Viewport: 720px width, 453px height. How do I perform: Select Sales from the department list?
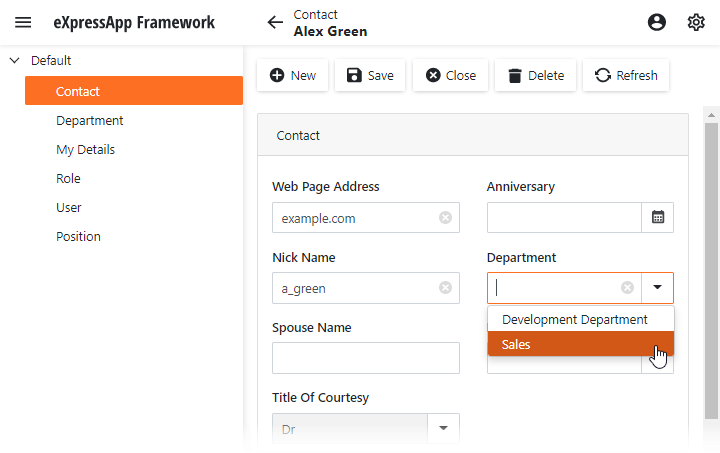coord(580,344)
